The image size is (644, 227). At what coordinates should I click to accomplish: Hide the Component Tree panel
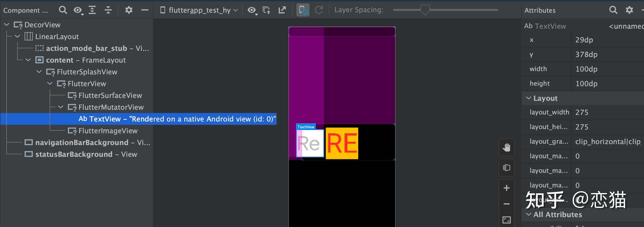coord(145,10)
